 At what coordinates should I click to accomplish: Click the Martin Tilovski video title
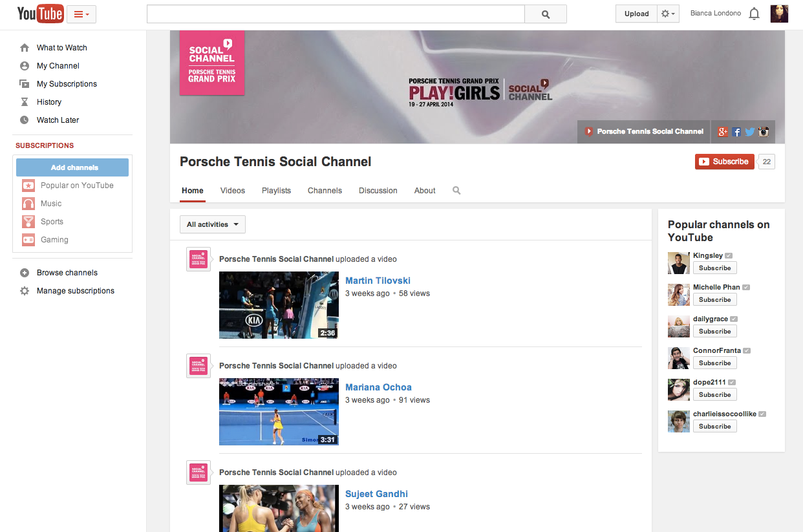[x=378, y=281]
